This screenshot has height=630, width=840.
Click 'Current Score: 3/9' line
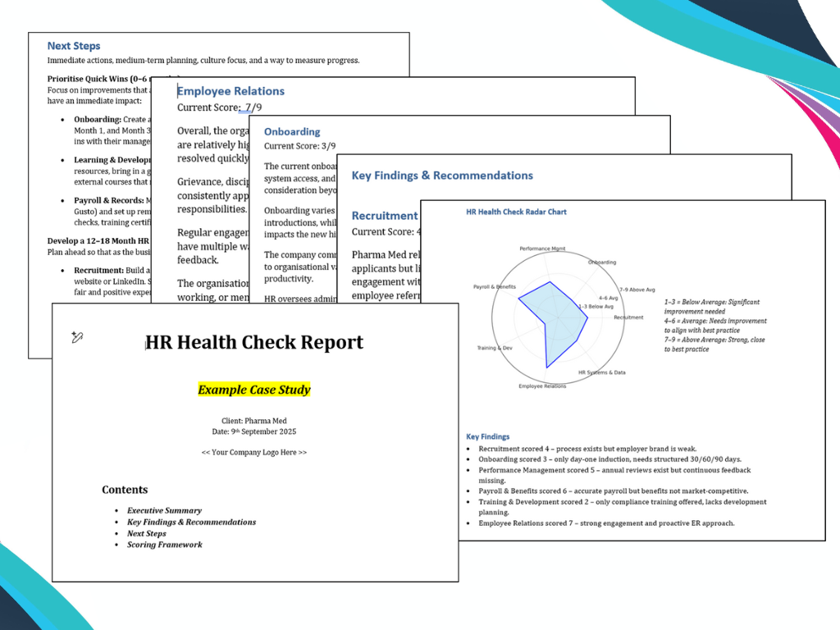click(299, 146)
